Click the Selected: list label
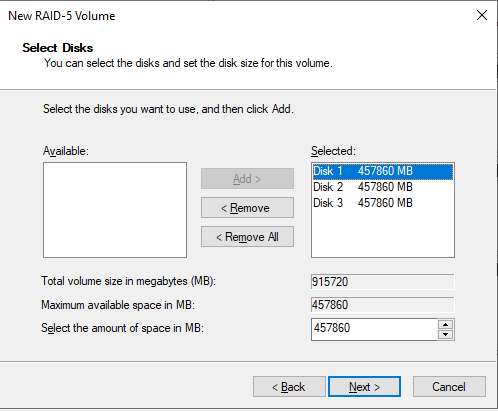The height and width of the screenshot is (411, 498). 333,151
